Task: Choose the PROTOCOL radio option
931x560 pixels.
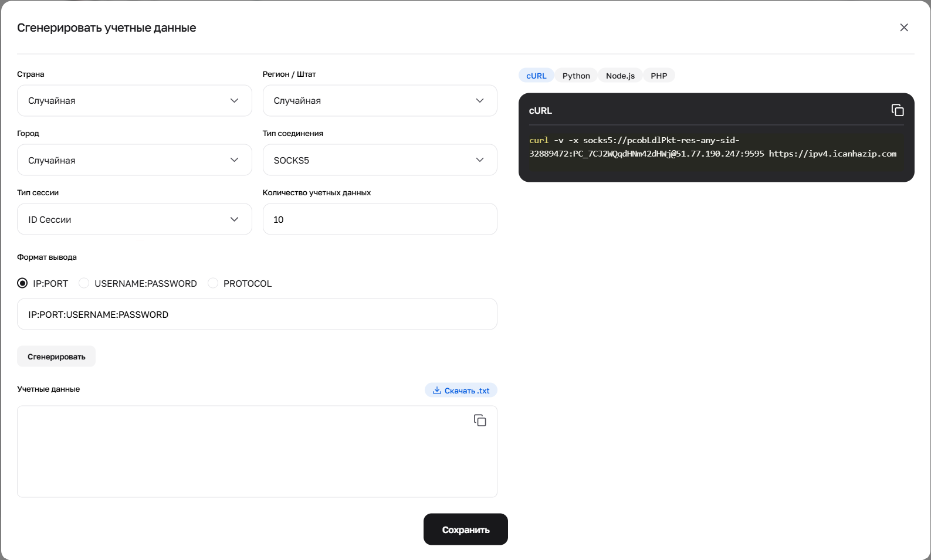Action: coord(213,284)
